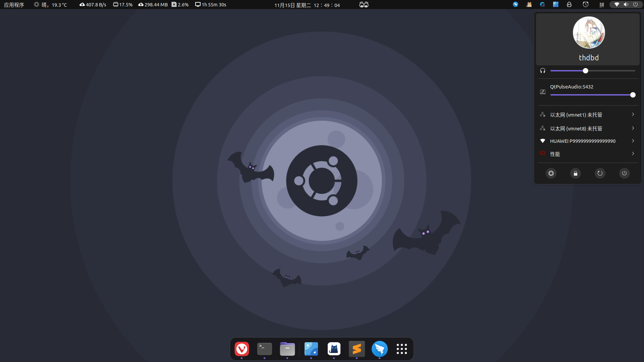Open system settings from quick menu
The image size is (644, 362).
click(551, 173)
